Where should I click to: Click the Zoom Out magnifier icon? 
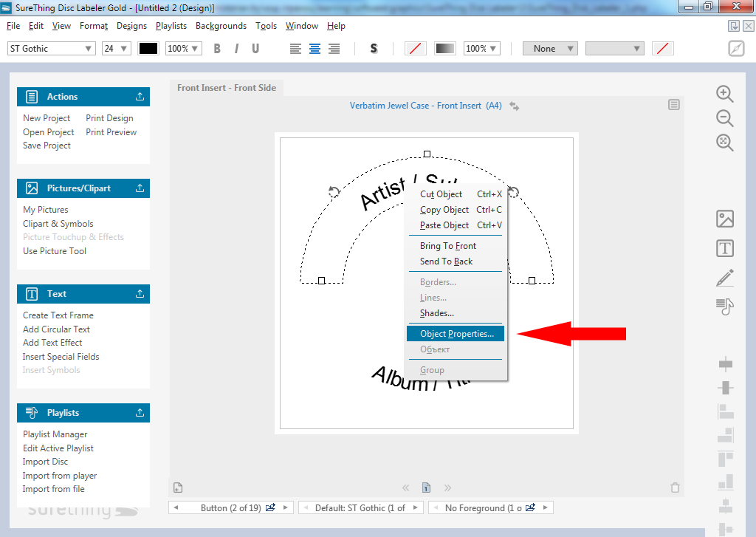pos(725,118)
